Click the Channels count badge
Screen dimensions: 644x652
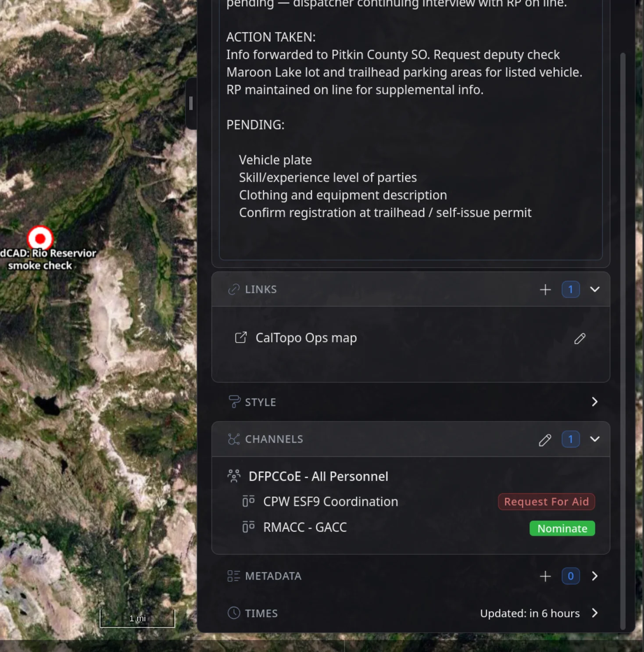[x=570, y=439]
